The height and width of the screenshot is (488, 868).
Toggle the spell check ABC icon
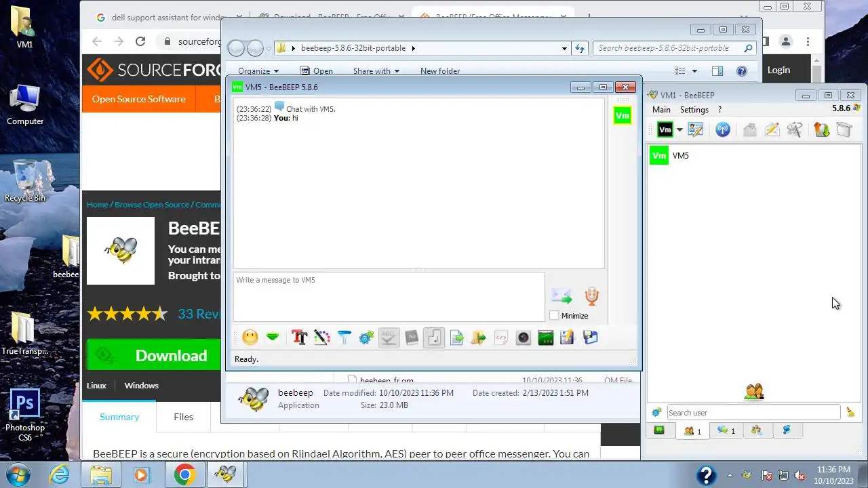click(389, 337)
